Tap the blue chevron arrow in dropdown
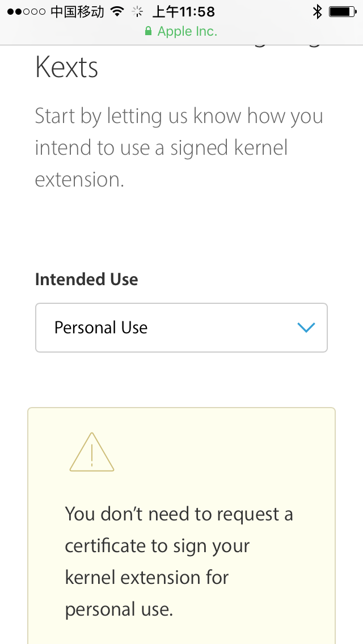The width and height of the screenshot is (363, 644). coord(306,328)
